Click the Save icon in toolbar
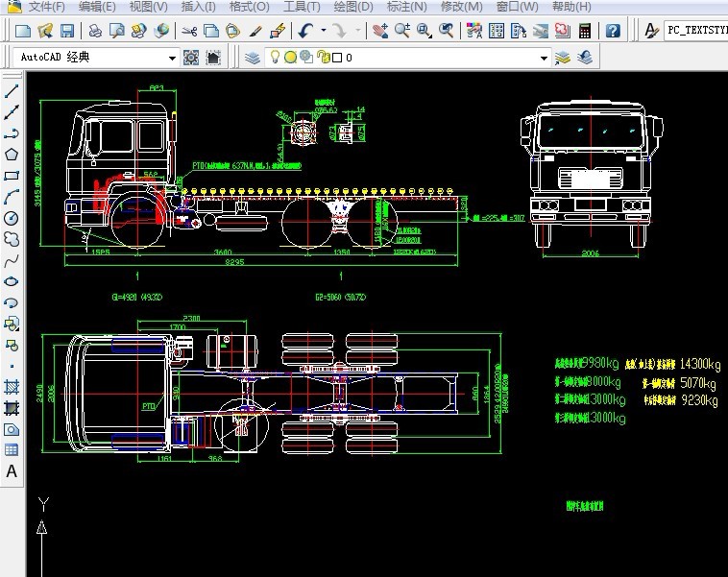 tap(67, 31)
